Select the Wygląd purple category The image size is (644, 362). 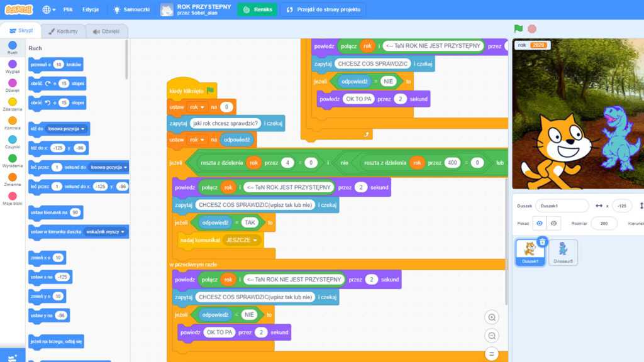pos(13,67)
